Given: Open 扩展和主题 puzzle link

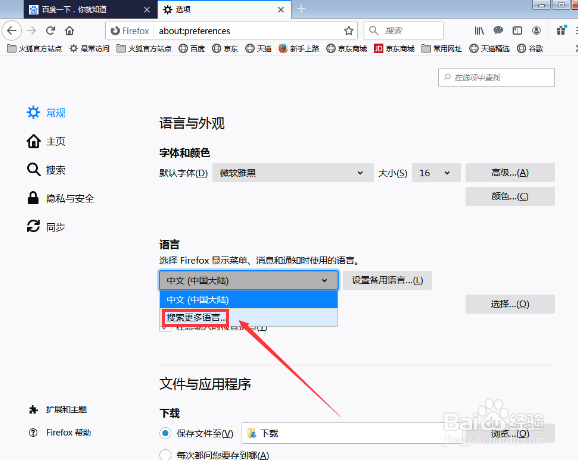Looking at the screenshot, I should click(58, 410).
